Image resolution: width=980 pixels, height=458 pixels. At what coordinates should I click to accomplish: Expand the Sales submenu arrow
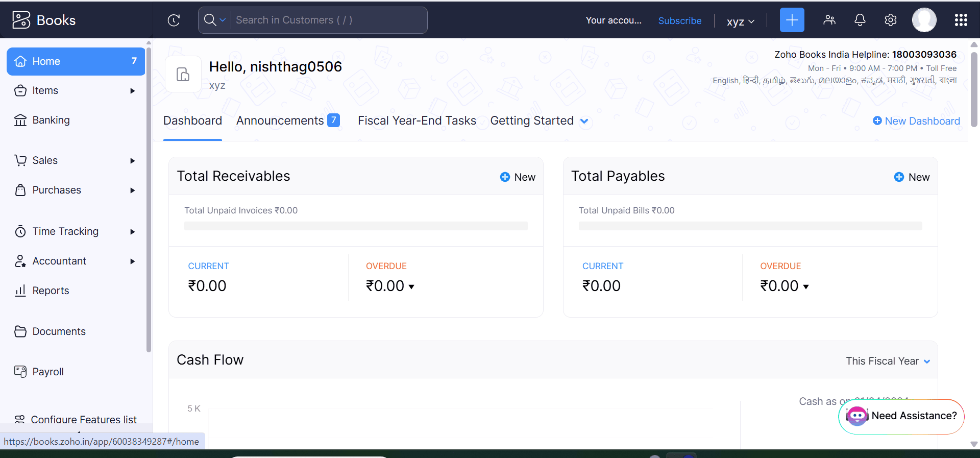133,161
